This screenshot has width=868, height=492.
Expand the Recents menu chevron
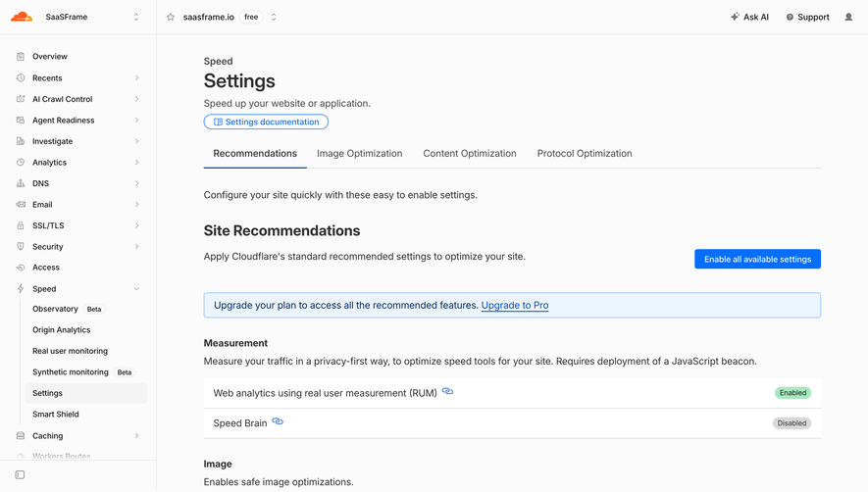pos(136,78)
